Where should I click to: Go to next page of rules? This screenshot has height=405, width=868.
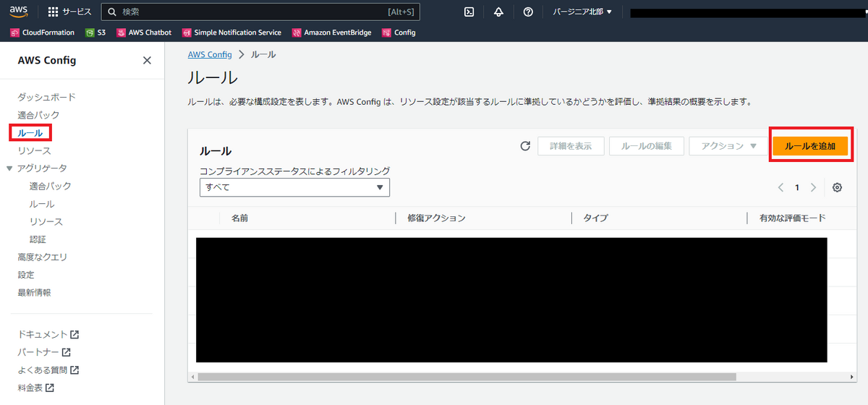(814, 187)
